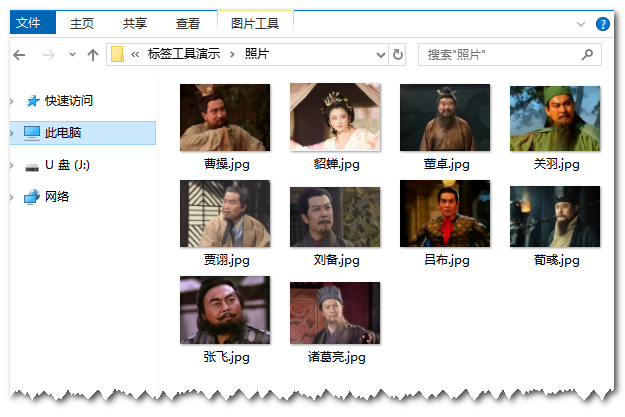Expand the ribbon with the chevron
Screen dimensions: 625x417
(x=581, y=24)
